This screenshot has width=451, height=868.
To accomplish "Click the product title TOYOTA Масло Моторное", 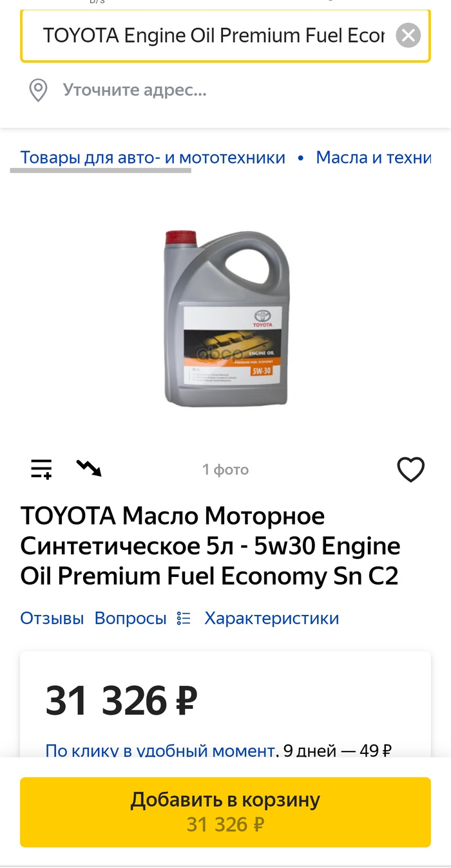I will [211, 546].
